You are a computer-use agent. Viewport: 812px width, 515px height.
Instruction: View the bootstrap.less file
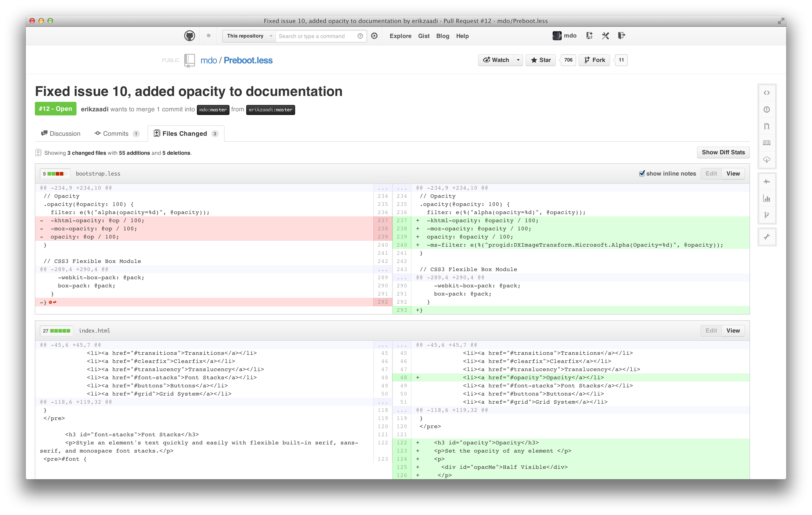[x=733, y=174]
